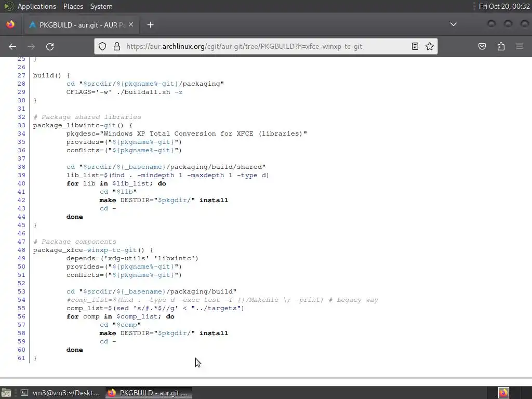This screenshot has height=399, width=532.
Task: Click the padlock site security icon
Action: pyautogui.click(x=117, y=46)
